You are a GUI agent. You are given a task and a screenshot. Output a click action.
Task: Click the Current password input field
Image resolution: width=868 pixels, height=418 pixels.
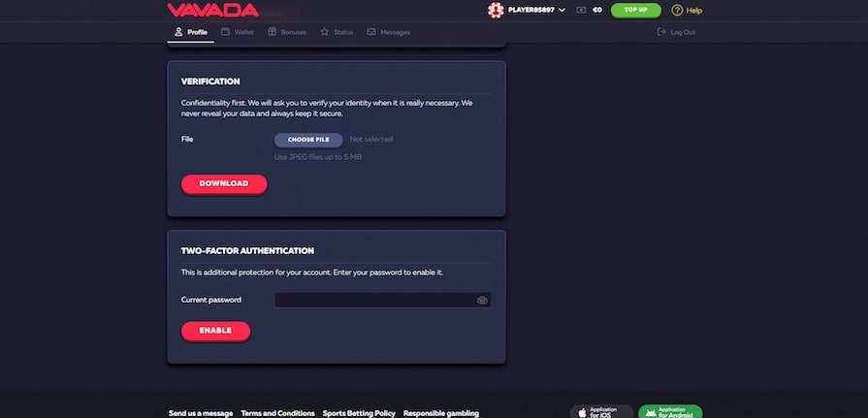click(373, 301)
